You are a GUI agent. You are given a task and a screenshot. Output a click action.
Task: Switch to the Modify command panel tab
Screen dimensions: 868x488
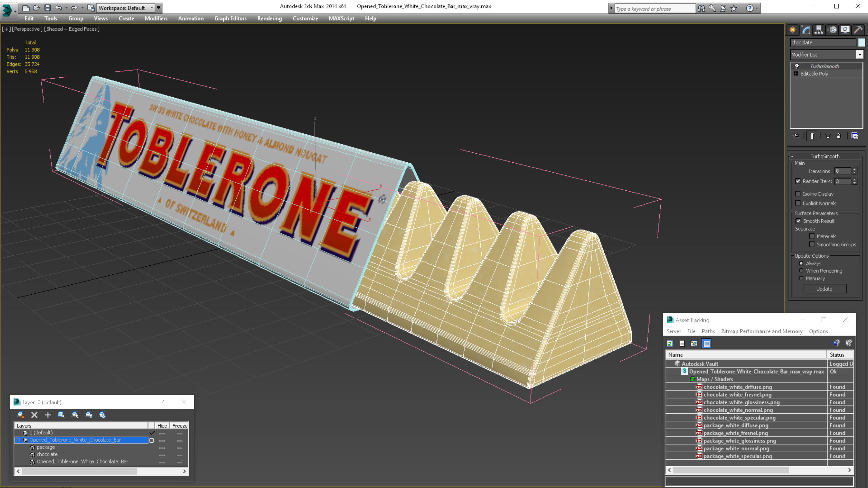coord(806,30)
